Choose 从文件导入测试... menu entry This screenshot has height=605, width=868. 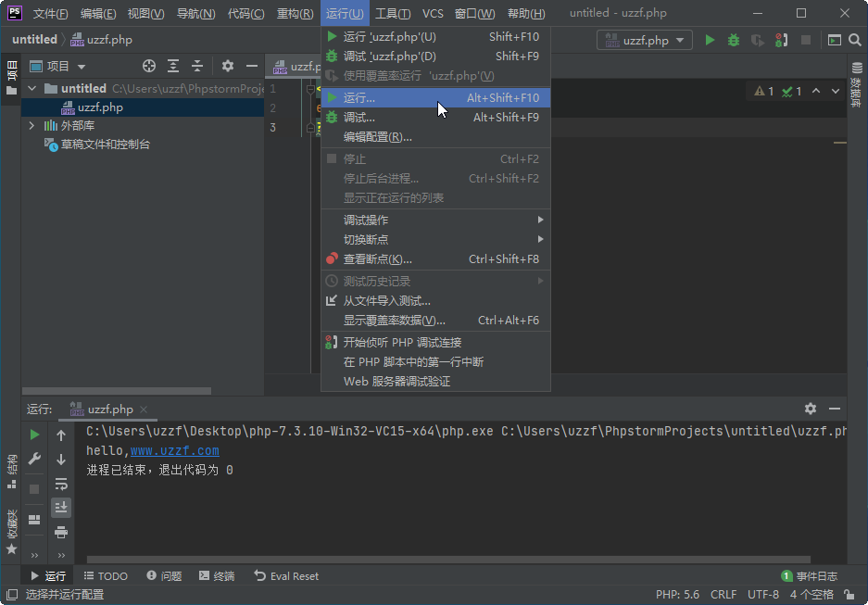click(435, 300)
